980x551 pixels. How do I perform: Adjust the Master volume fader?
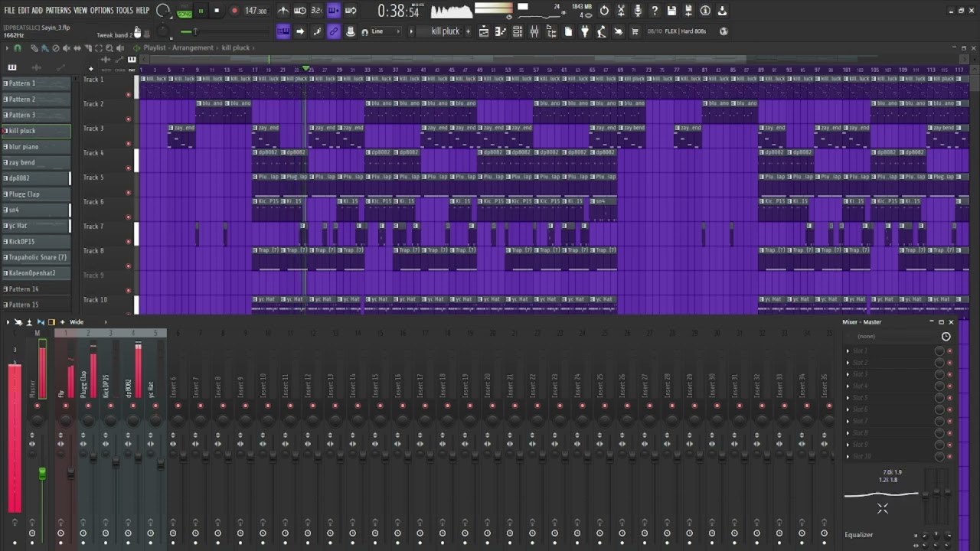(x=42, y=474)
